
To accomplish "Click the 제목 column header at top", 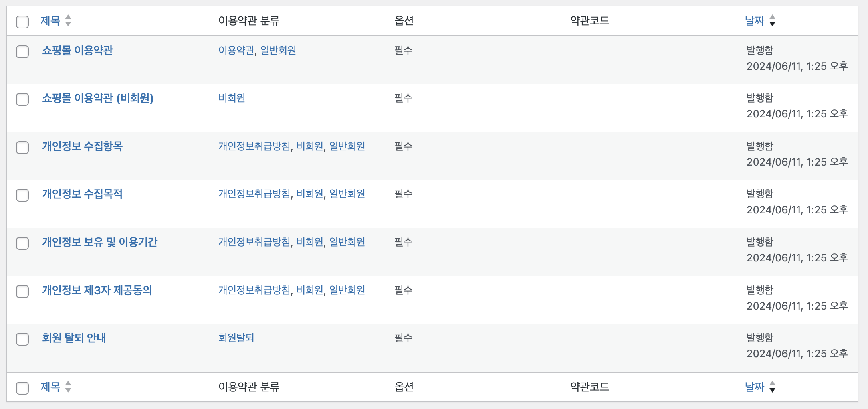I will (x=50, y=20).
